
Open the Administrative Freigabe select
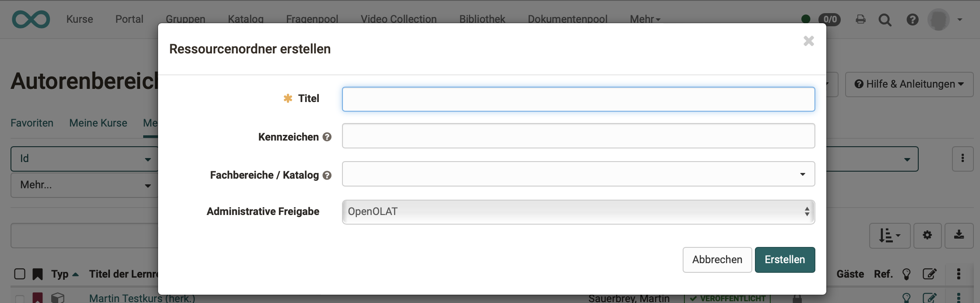point(578,212)
